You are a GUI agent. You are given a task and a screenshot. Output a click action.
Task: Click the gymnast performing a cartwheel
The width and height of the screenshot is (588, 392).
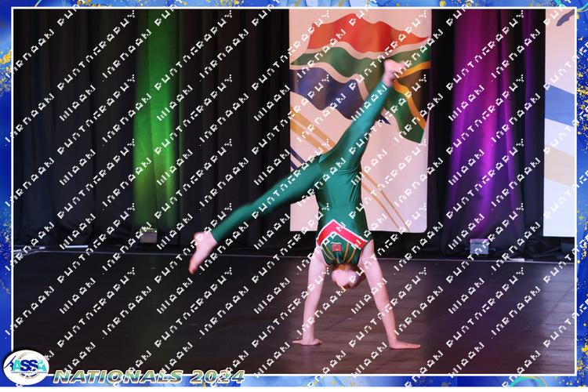pyautogui.click(x=304, y=205)
